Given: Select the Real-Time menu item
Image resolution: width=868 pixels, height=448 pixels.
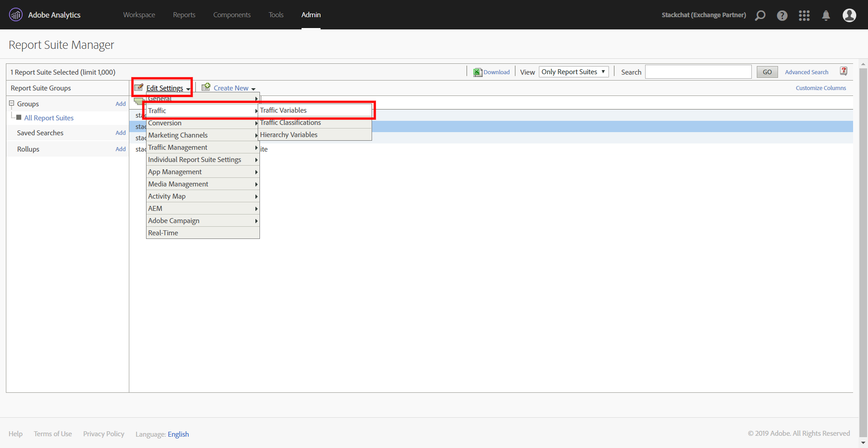Looking at the screenshot, I should pos(203,233).
